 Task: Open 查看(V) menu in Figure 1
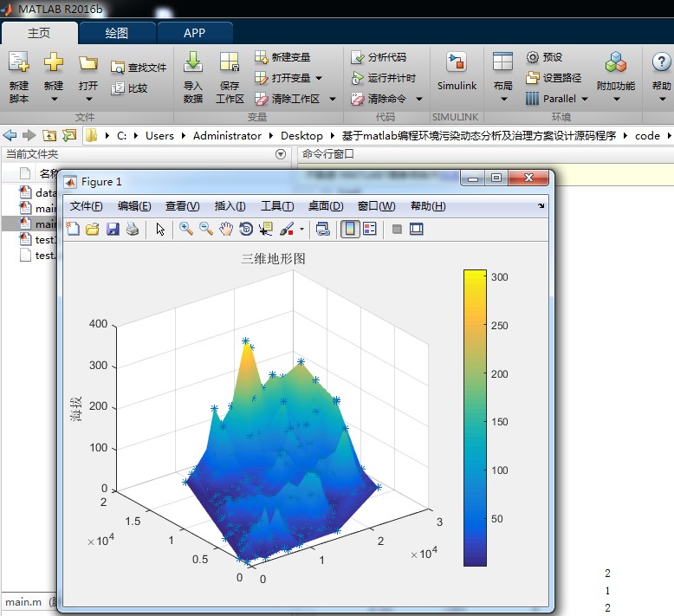click(182, 206)
